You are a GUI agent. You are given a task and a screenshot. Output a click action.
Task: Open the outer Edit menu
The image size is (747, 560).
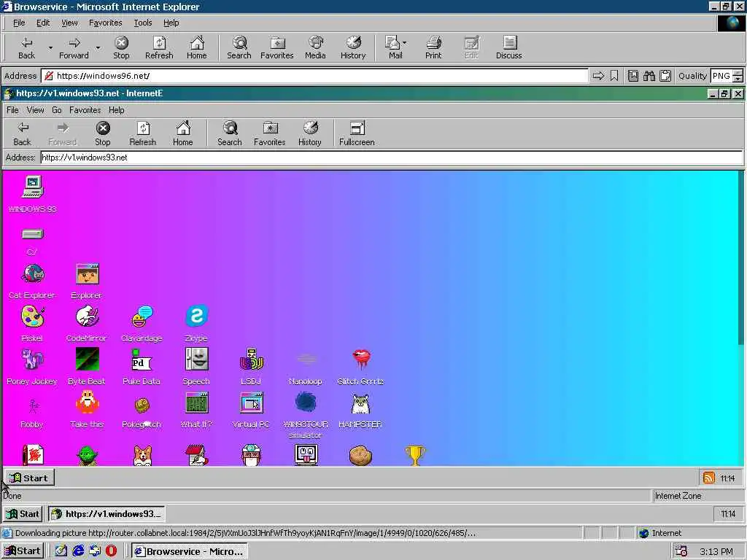click(43, 23)
